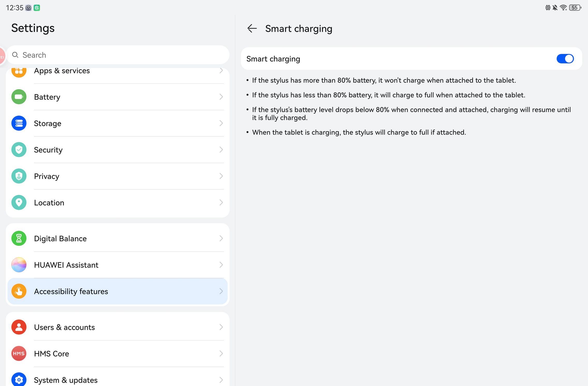
Task: Click the Security shield icon
Action: [x=19, y=150]
